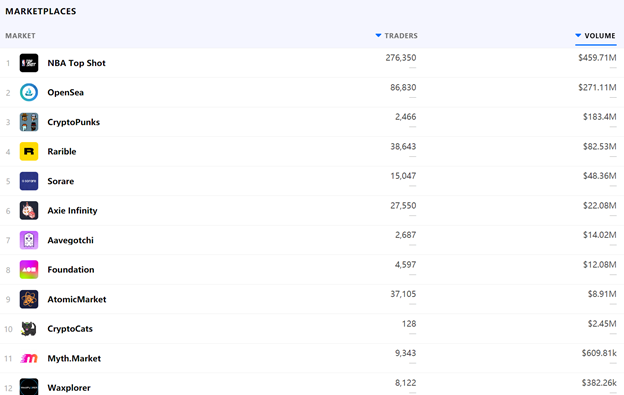Click the 27,550 traders value
The width and height of the screenshot is (624, 395).
(x=403, y=206)
